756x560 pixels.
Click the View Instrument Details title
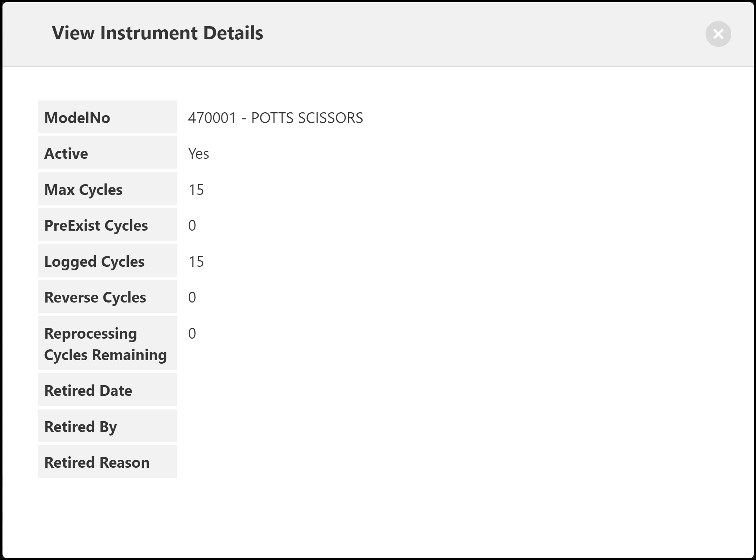tap(157, 33)
